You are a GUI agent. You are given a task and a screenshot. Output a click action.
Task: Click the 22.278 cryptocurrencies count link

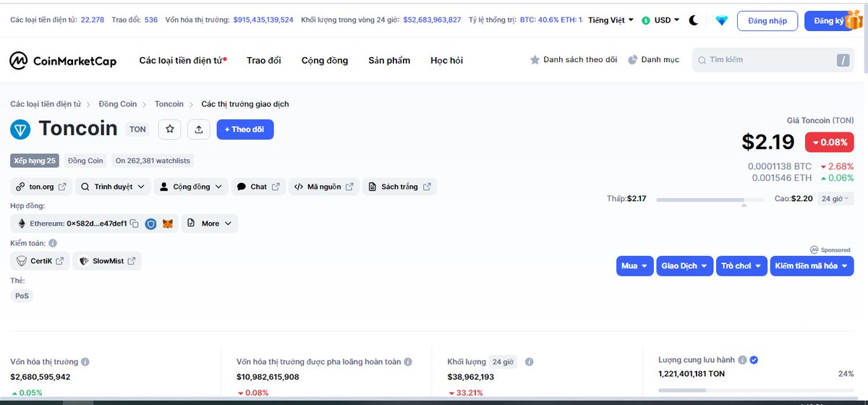point(92,20)
